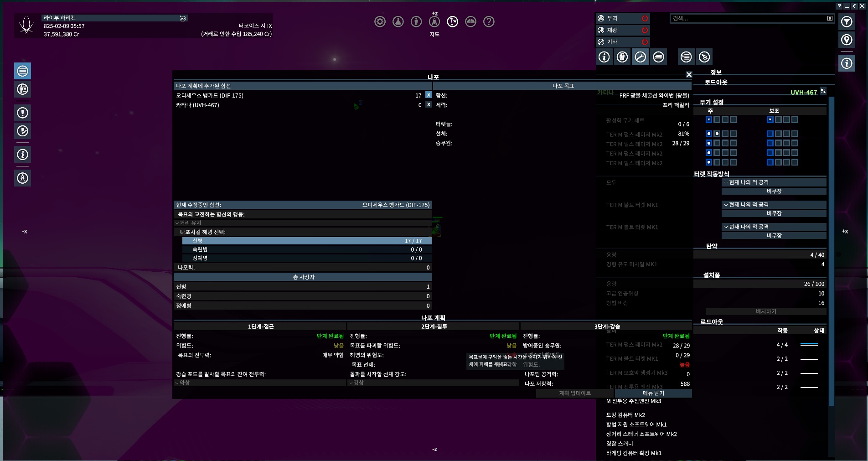
Task: Click the 무역 filter label
Action: [612, 18]
